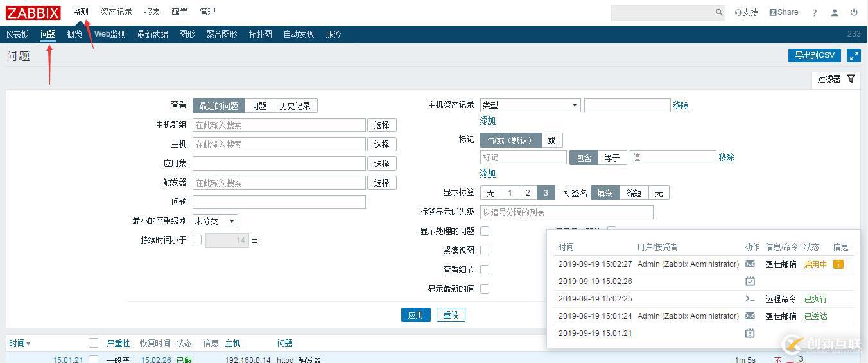Image resolution: width=868 pixels, height=363 pixels.
Task: Click the logout power icon
Action: [x=854, y=12]
